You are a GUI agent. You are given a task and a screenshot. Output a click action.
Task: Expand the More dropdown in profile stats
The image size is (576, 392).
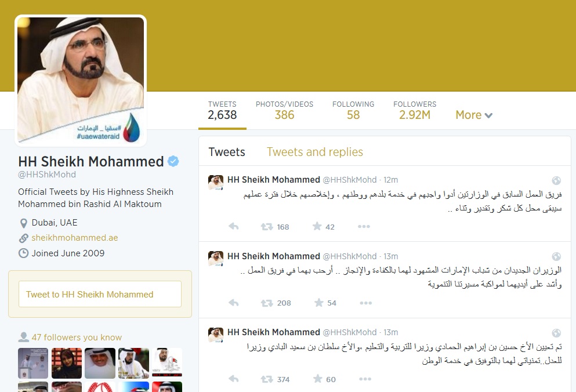(x=474, y=115)
